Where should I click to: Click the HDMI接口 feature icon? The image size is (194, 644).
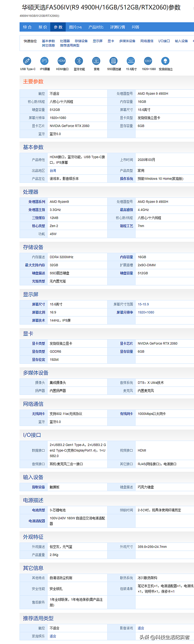62,61
